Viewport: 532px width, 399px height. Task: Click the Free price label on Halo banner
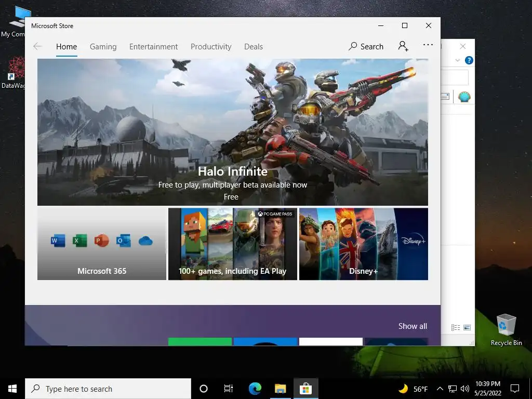pos(231,197)
